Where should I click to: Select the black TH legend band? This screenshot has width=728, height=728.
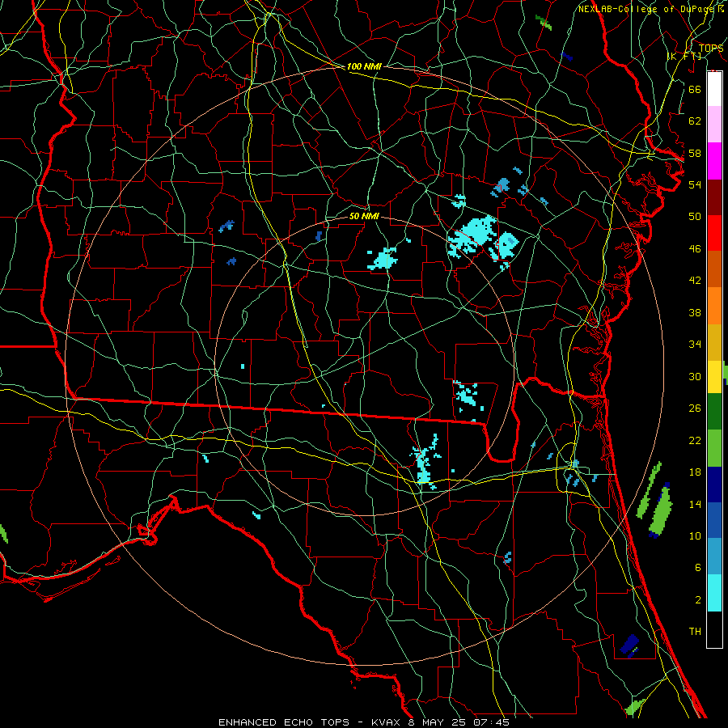pos(714,629)
